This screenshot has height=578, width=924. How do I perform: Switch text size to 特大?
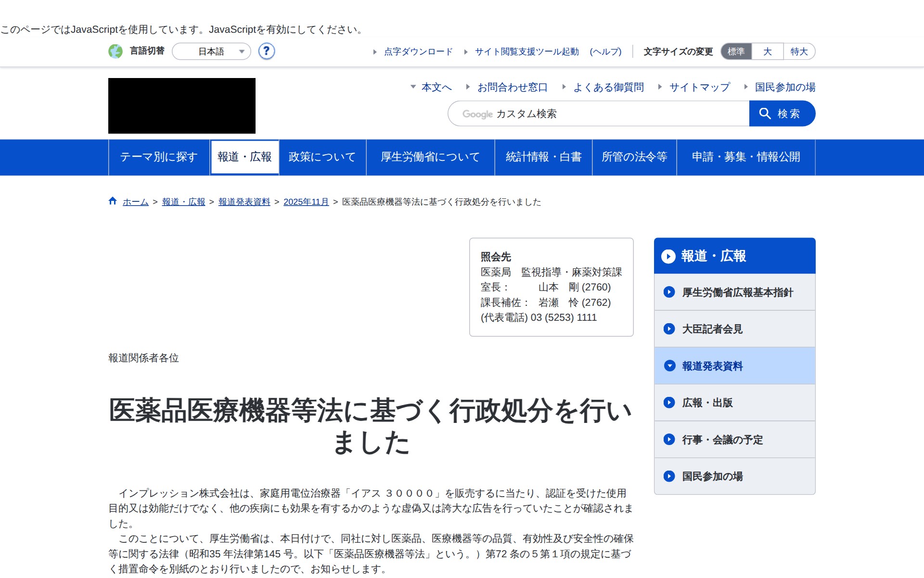point(799,51)
